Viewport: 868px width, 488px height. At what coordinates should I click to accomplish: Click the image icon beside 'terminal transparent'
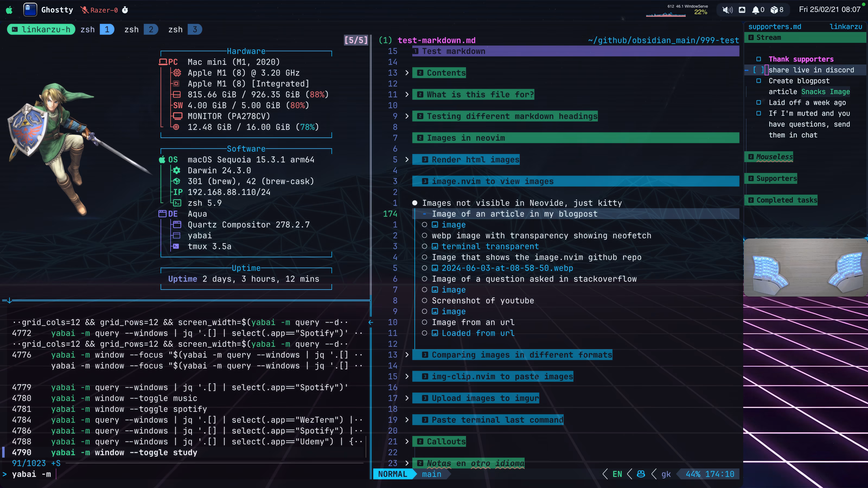point(435,246)
